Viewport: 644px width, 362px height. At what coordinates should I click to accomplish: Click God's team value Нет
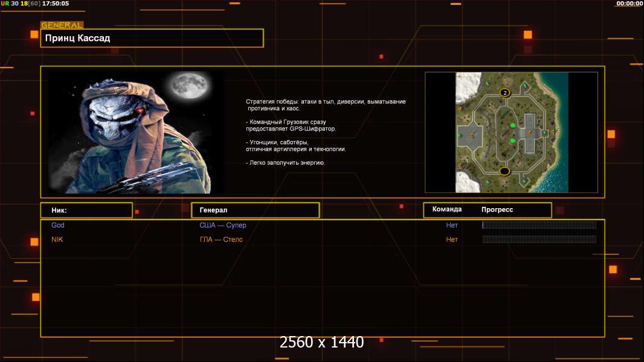452,225
